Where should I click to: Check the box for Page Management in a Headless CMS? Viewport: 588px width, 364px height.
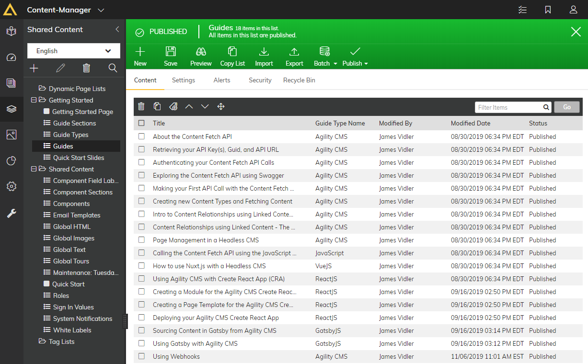tap(141, 240)
